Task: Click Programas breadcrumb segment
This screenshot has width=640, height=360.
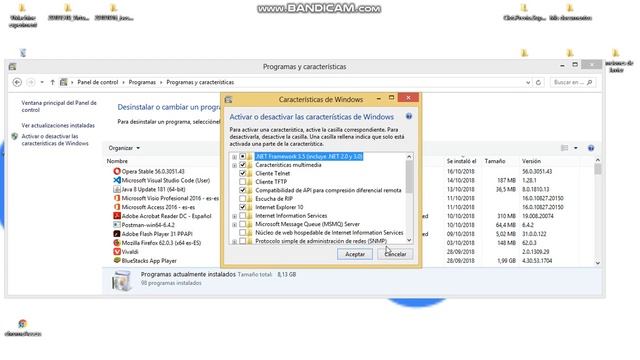Action: point(142,82)
